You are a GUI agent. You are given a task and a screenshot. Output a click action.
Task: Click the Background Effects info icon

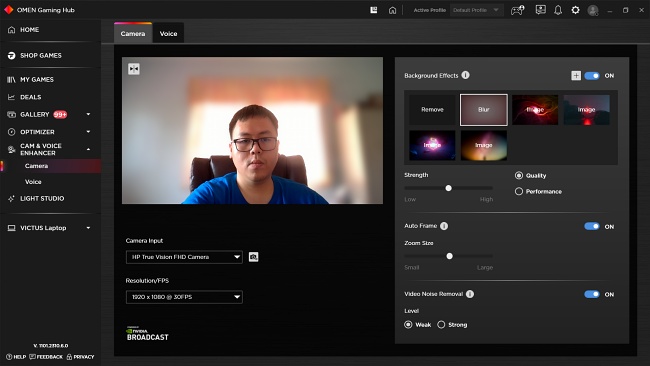pyautogui.click(x=466, y=75)
